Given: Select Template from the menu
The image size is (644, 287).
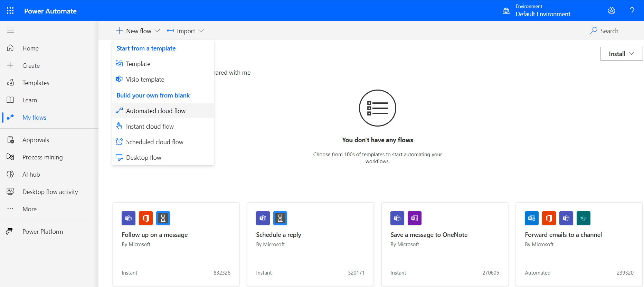Looking at the screenshot, I should click(163, 64).
